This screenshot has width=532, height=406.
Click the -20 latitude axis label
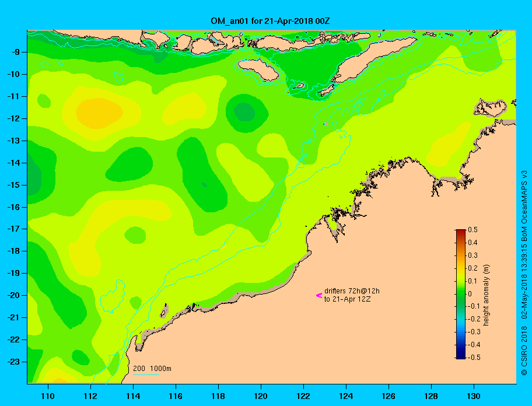click(x=13, y=295)
